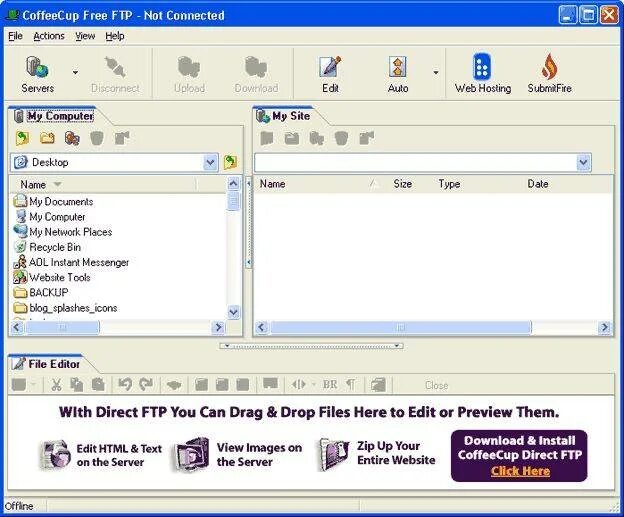624x517 pixels.
Task: Open the Edit tool in toolbar
Action: 330,74
